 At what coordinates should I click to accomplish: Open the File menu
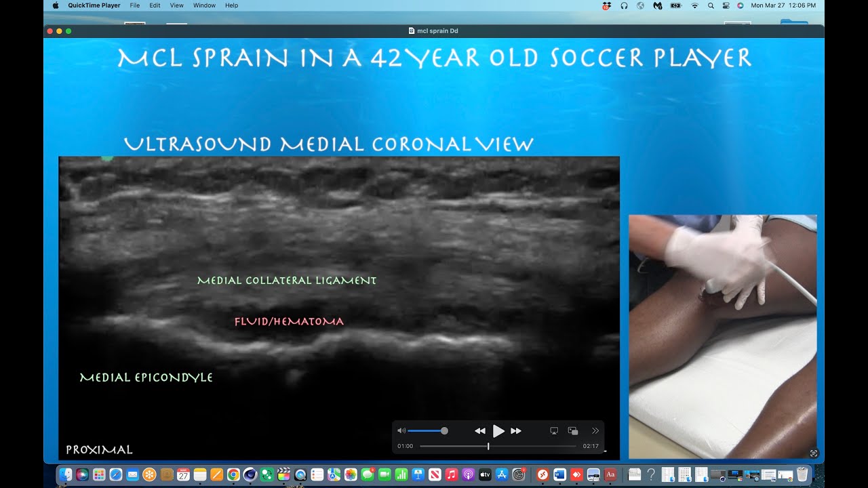point(135,5)
